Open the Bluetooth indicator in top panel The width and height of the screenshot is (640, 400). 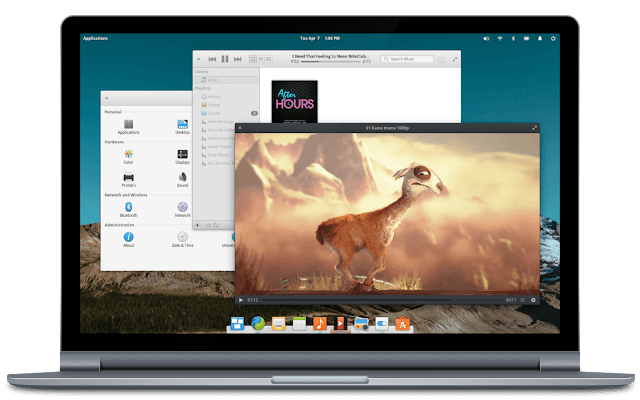coord(513,38)
